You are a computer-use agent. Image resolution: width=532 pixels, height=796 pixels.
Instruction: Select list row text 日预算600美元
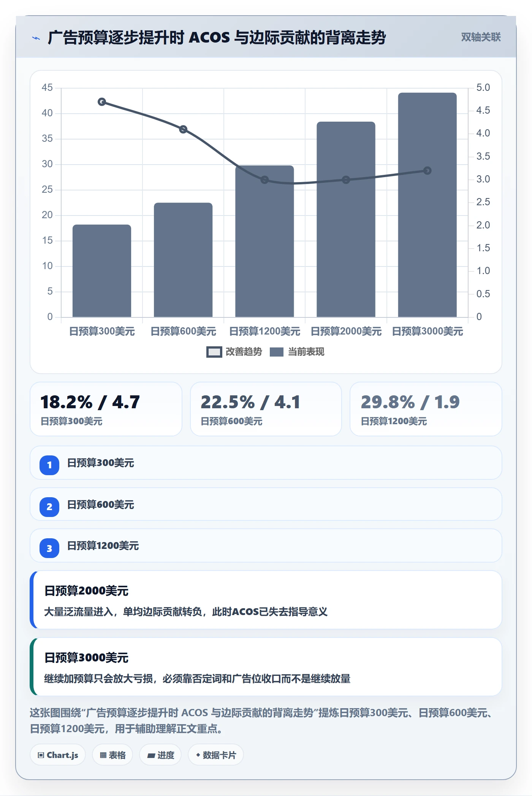101,505
